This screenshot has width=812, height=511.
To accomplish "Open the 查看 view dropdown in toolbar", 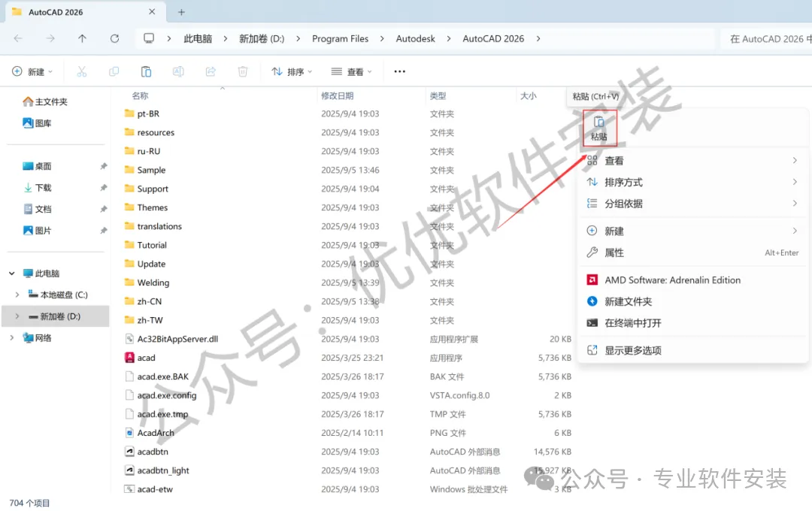I will 352,71.
